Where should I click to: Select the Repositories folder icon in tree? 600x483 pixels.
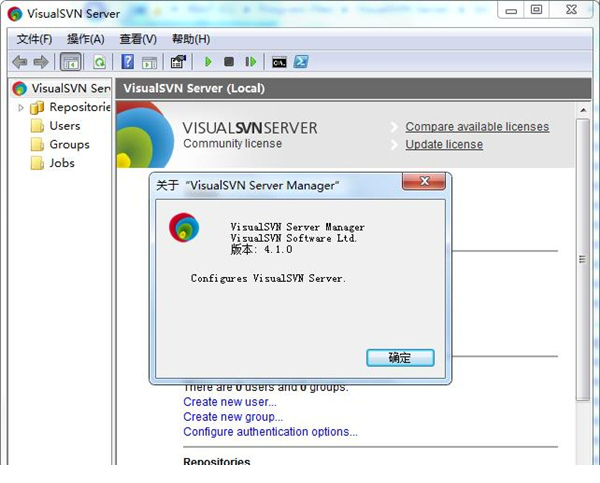[37, 108]
